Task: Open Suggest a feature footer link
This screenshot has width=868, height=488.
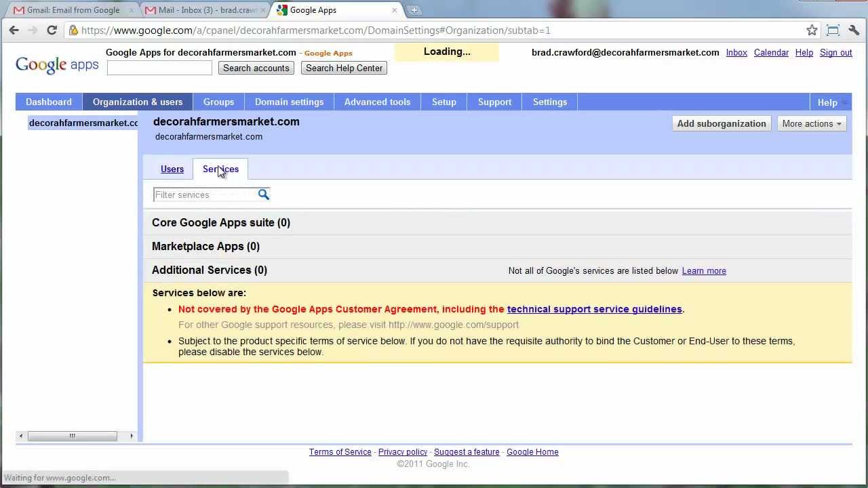Action: [467, 452]
